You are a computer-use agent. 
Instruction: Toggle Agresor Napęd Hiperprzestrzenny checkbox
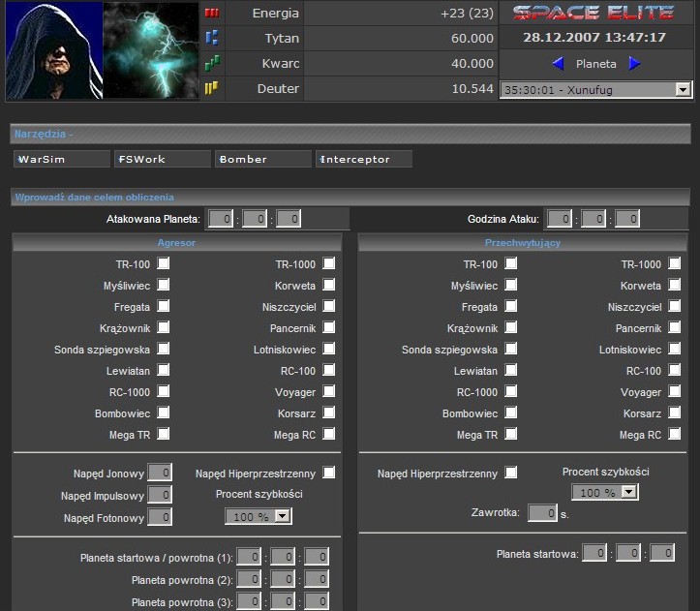(329, 473)
